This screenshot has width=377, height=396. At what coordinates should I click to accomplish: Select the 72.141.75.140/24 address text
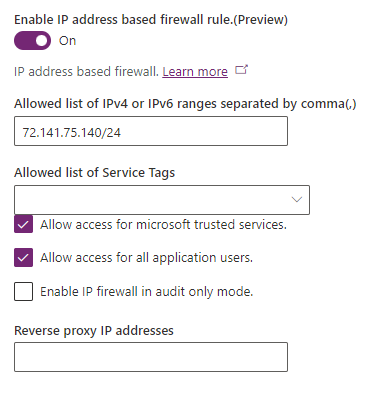[72, 133]
